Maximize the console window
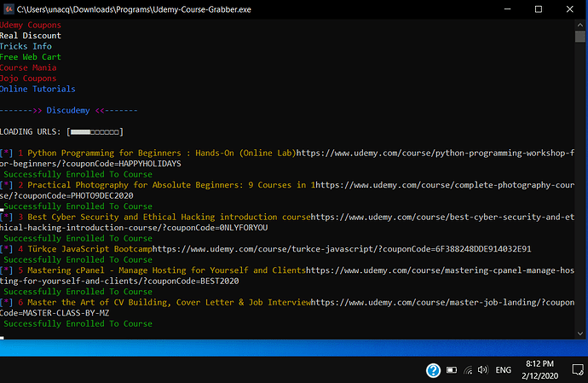Screen dimensions: 588x383 coord(539,9)
